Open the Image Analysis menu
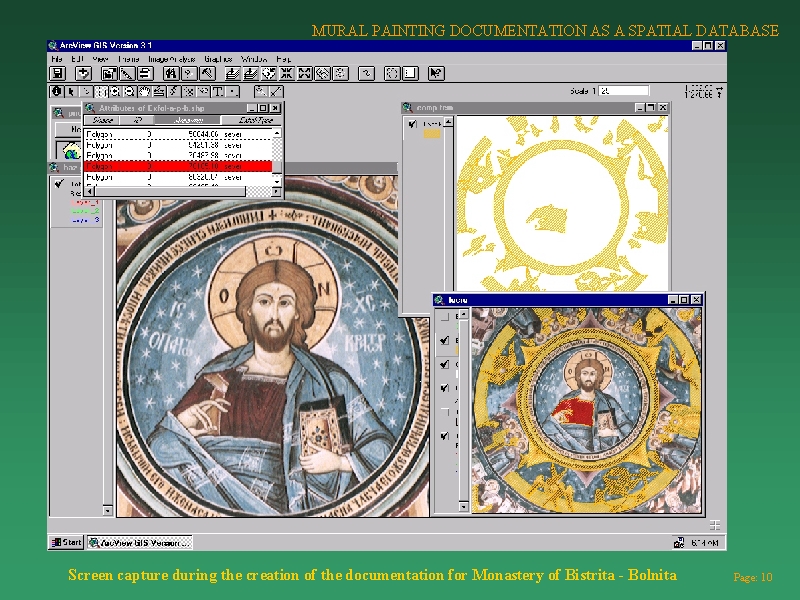800x600 pixels. pyautogui.click(x=172, y=59)
